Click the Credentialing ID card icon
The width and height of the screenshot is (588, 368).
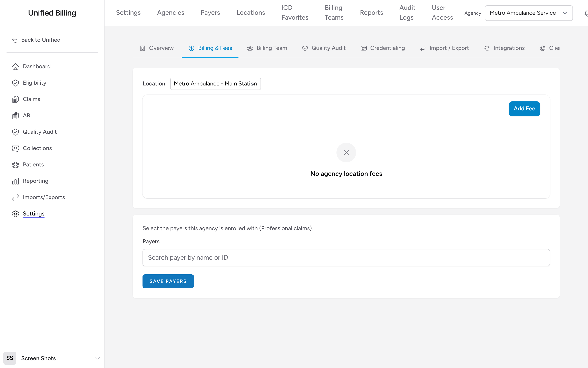(x=364, y=48)
